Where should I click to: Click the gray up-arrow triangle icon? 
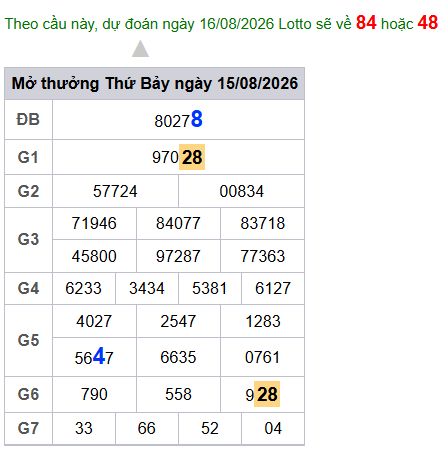(140, 49)
